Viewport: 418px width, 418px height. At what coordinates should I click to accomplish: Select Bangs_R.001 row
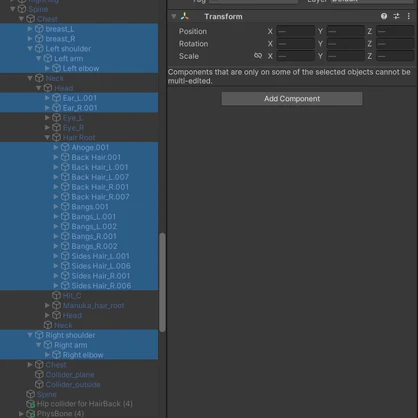[79, 236]
